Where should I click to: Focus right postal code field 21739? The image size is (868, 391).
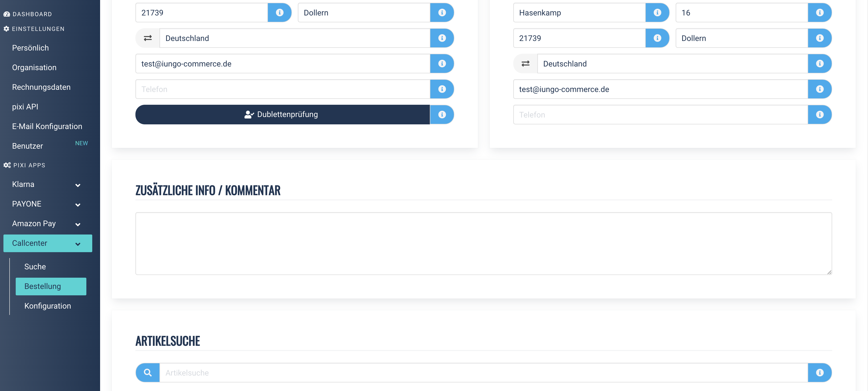(579, 38)
